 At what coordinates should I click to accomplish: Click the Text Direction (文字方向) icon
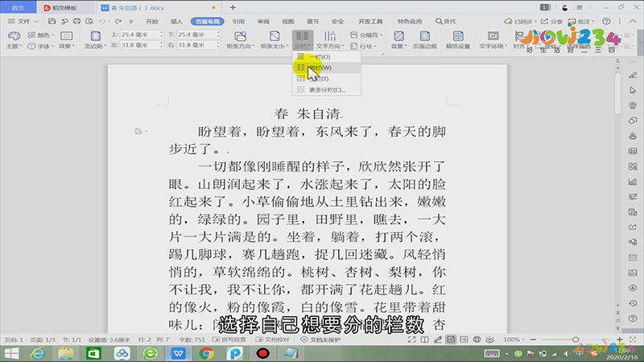(x=330, y=36)
